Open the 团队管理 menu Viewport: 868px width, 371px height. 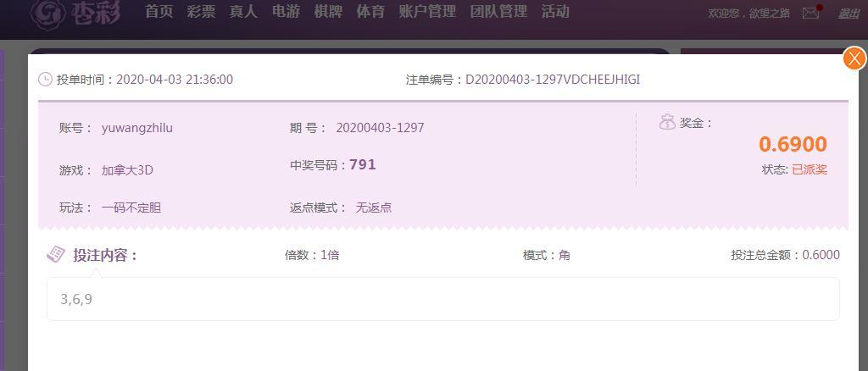click(x=498, y=12)
